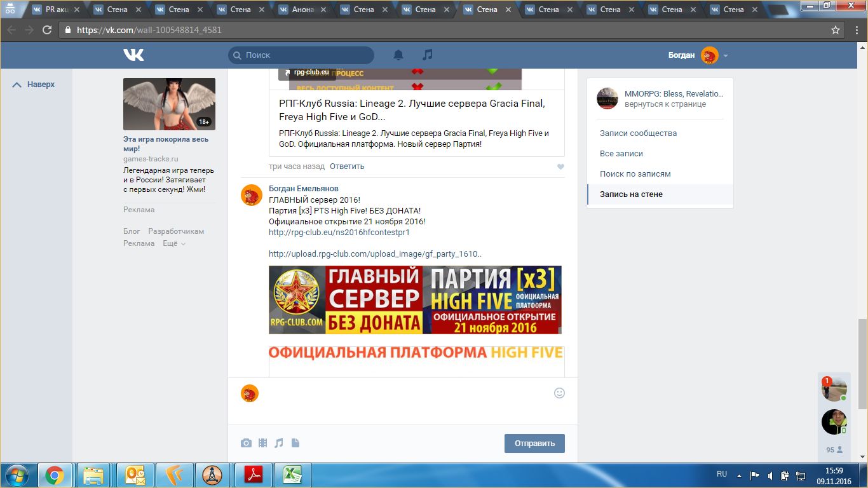
Task: Open the music note icon in header
Action: point(428,55)
